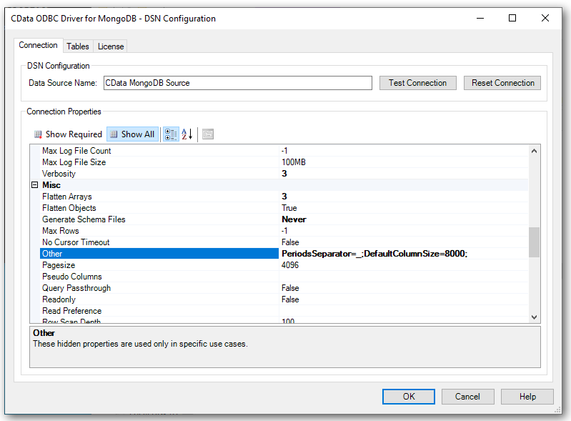Click the property grid scroll up arrow

click(x=534, y=151)
